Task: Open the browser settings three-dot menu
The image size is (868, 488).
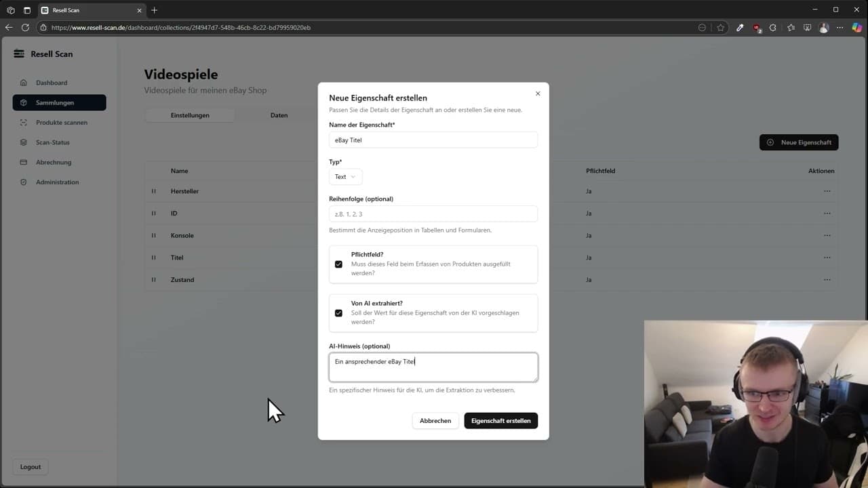Action: (839, 28)
